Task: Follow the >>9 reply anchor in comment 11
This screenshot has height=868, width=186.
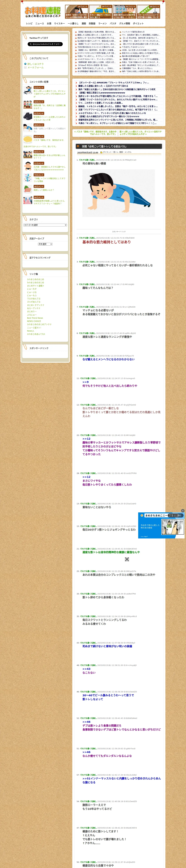Action: [85, 382]
